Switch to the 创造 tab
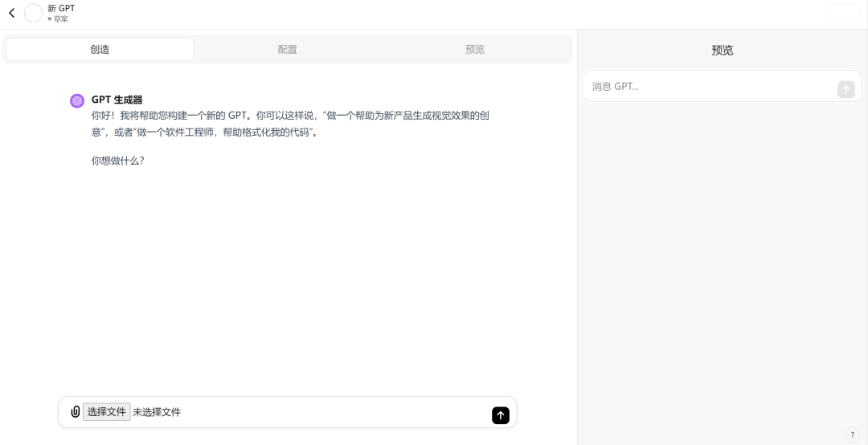868x445 pixels. click(x=100, y=49)
